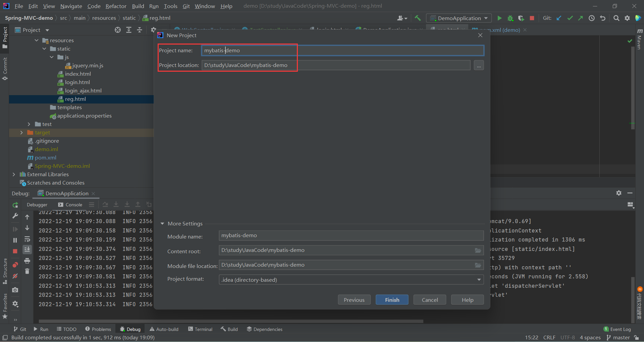The width and height of the screenshot is (644, 342).
Task: Open Search Everywhere with the magnifier icon
Action: 616,18
